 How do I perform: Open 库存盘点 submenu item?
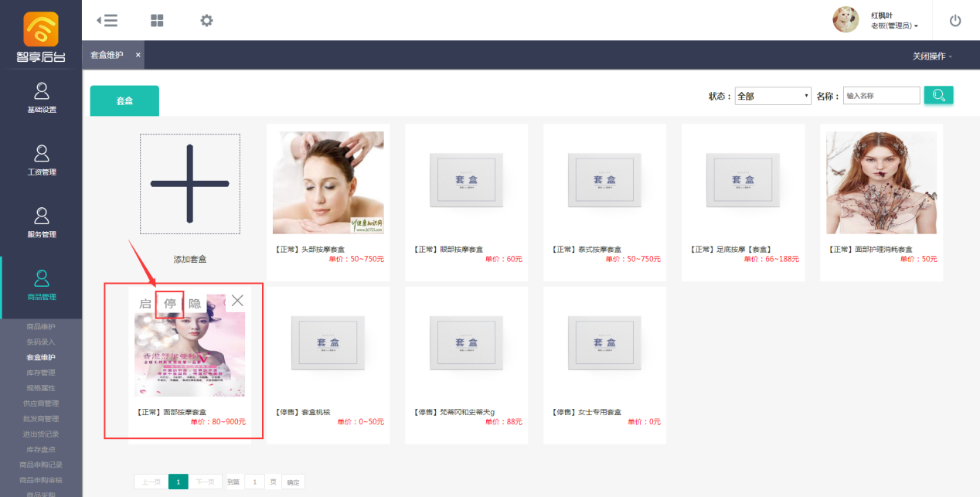pyautogui.click(x=41, y=449)
